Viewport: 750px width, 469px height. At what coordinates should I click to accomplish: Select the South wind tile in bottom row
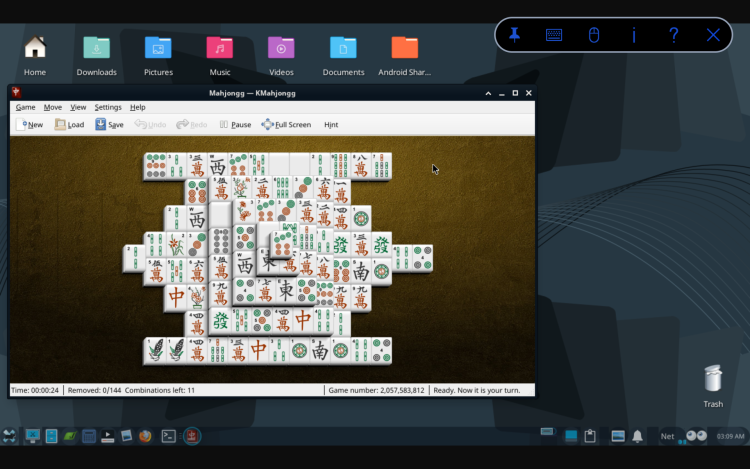pyautogui.click(x=320, y=351)
